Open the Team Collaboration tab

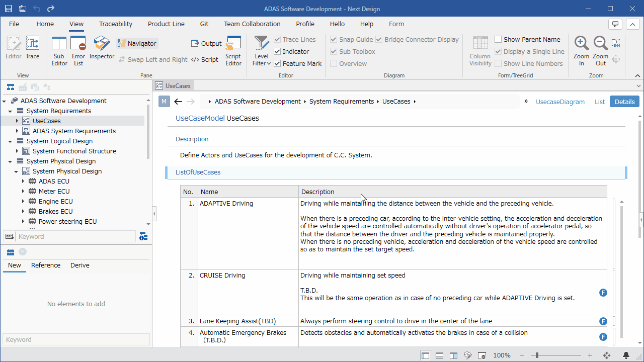tap(252, 24)
